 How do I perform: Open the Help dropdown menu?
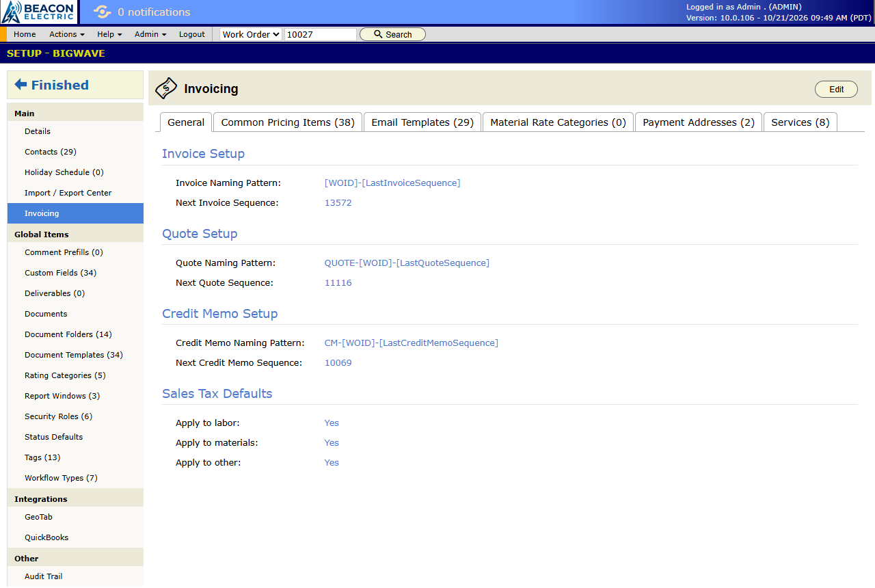tap(109, 34)
